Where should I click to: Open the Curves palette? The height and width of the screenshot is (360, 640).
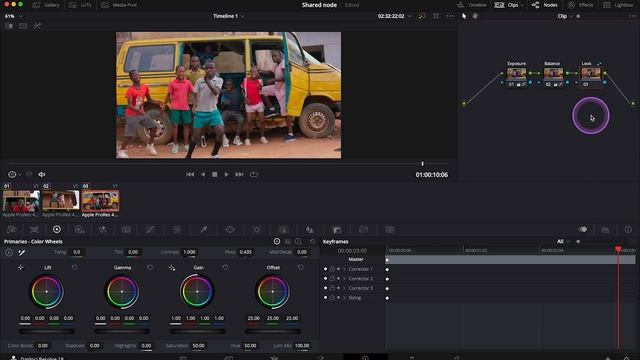tap(150, 230)
